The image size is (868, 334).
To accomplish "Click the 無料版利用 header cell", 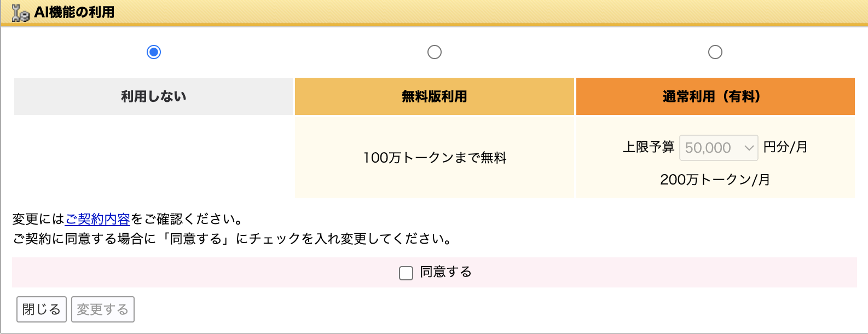I will tap(435, 96).
